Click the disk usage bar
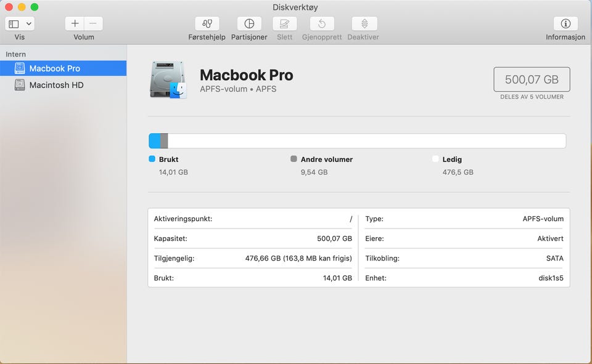 357,141
